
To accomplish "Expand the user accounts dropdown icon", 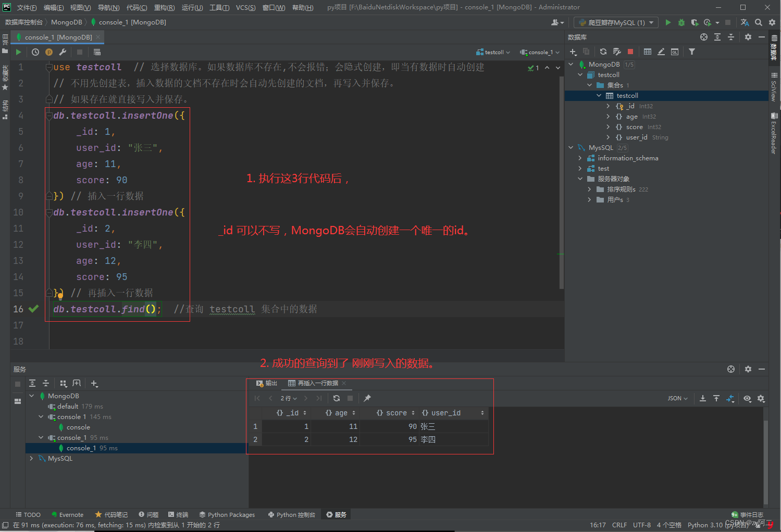I will (x=557, y=22).
